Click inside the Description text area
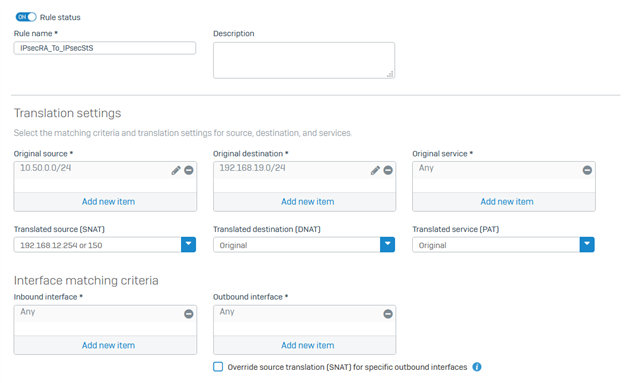 coord(304,60)
